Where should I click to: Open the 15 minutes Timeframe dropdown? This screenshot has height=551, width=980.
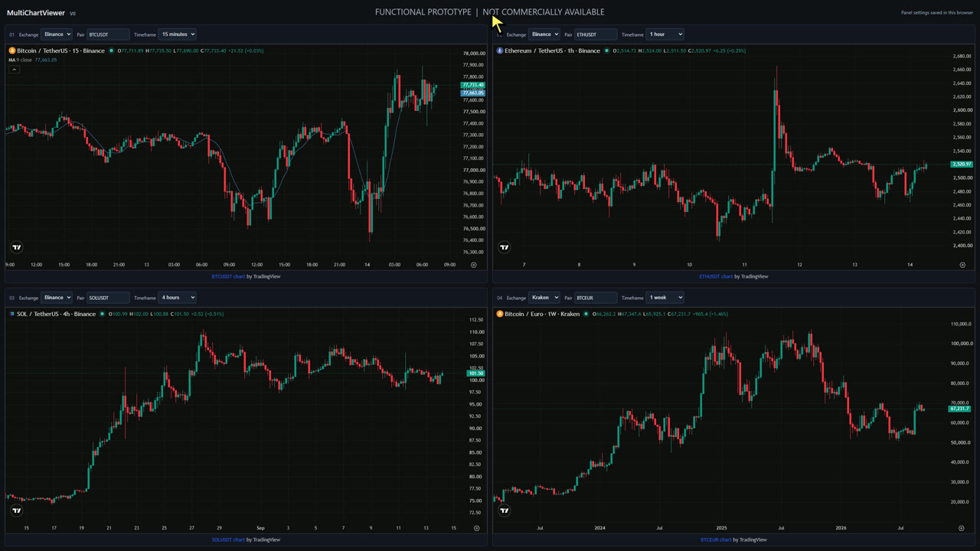(178, 34)
